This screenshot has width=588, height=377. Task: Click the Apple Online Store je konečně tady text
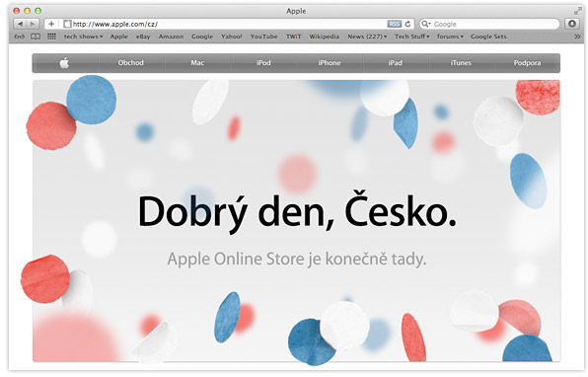(297, 259)
